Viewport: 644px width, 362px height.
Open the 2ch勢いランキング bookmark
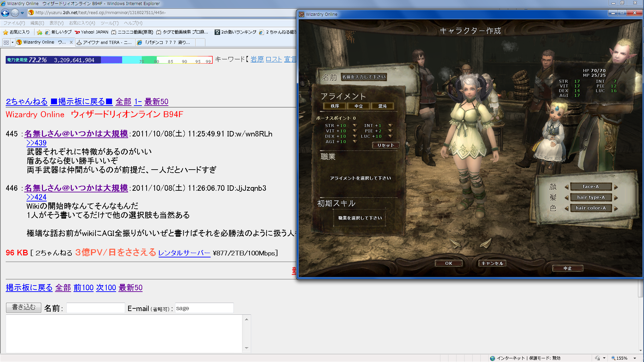235,32
